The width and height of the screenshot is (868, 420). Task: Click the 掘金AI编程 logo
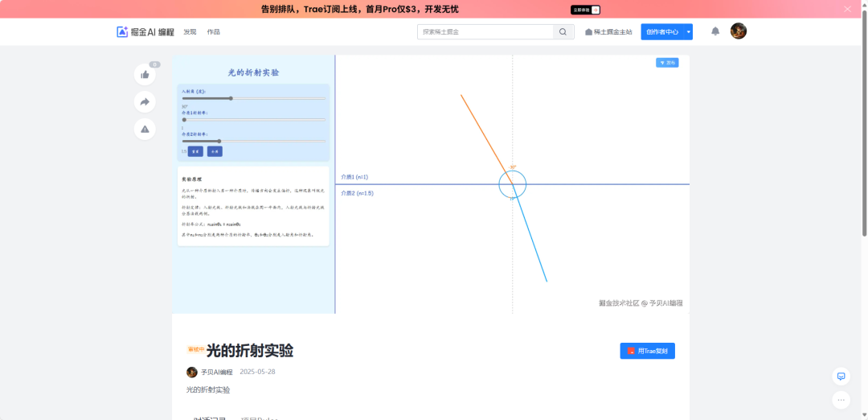click(145, 32)
